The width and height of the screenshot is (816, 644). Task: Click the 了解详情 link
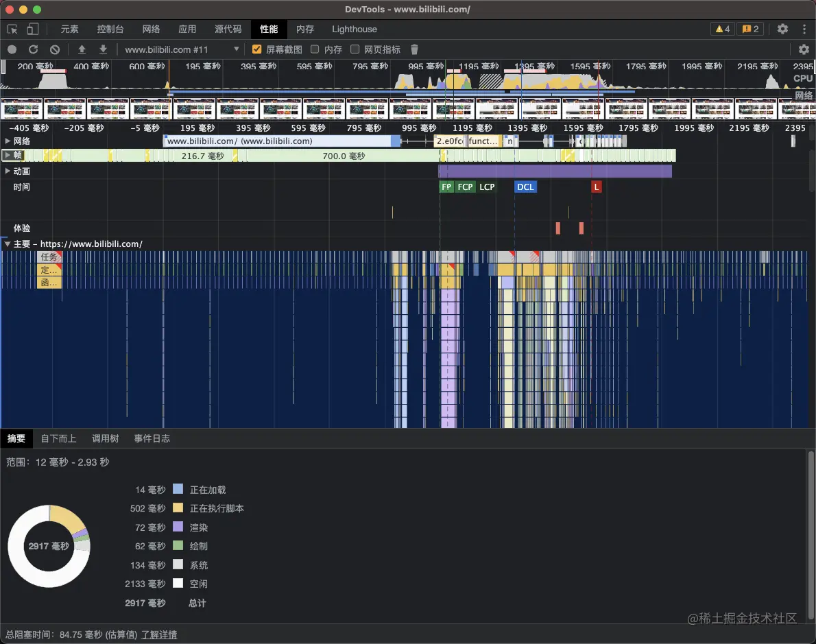[159, 634]
